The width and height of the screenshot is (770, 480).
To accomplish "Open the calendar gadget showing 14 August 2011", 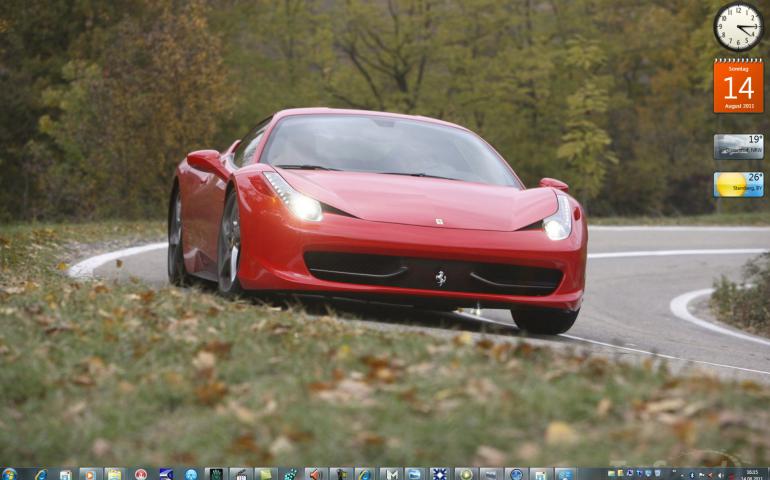I will point(739,86).
